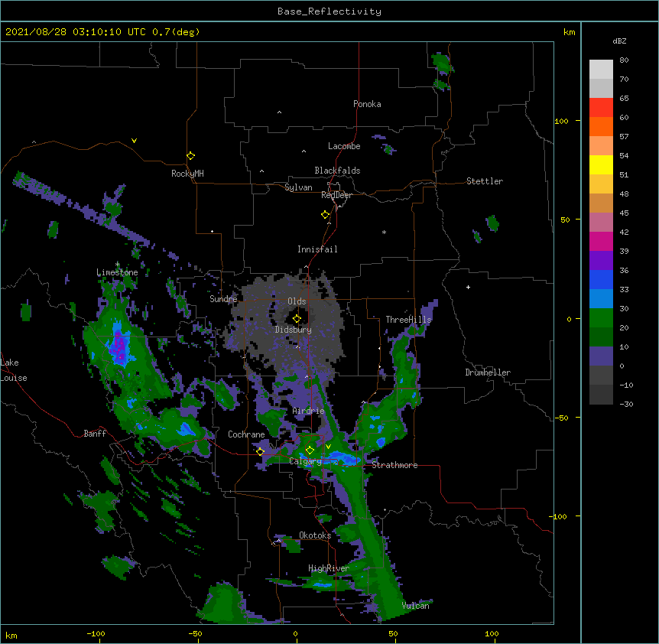The height and width of the screenshot is (644, 659).
Task: Click the green echo patch near Stettler
Action: point(492,223)
